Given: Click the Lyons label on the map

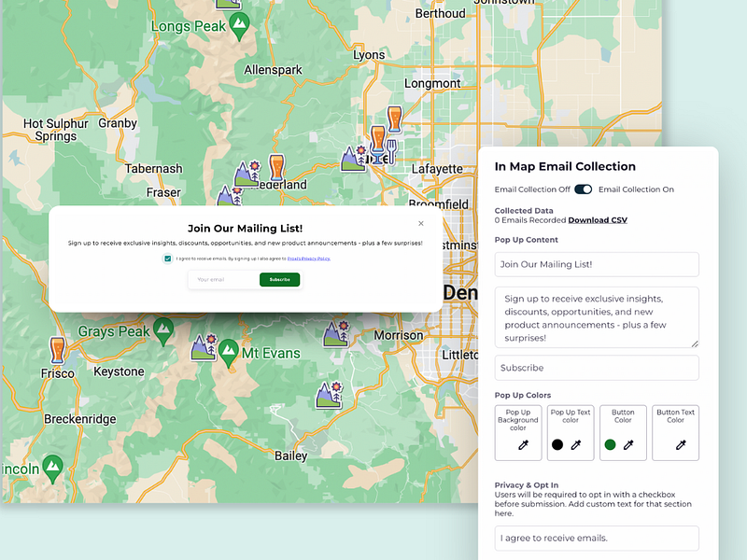Looking at the screenshot, I should click(369, 55).
